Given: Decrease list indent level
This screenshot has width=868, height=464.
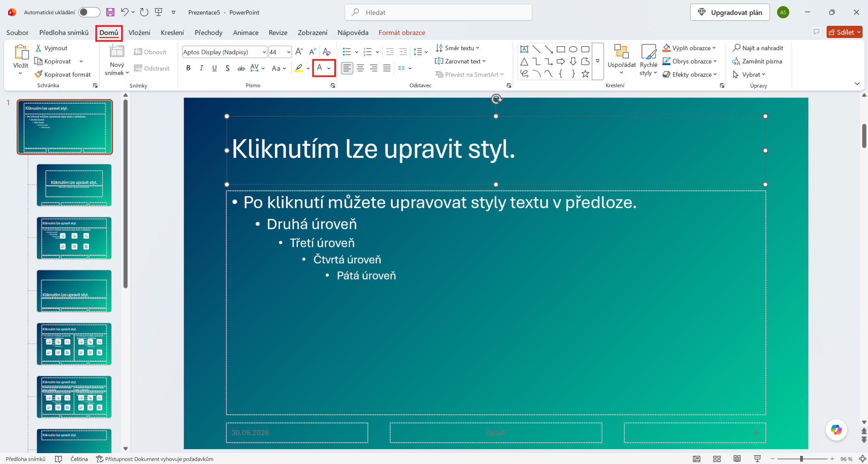Looking at the screenshot, I should pyautogui.click(x=390, y=52).
